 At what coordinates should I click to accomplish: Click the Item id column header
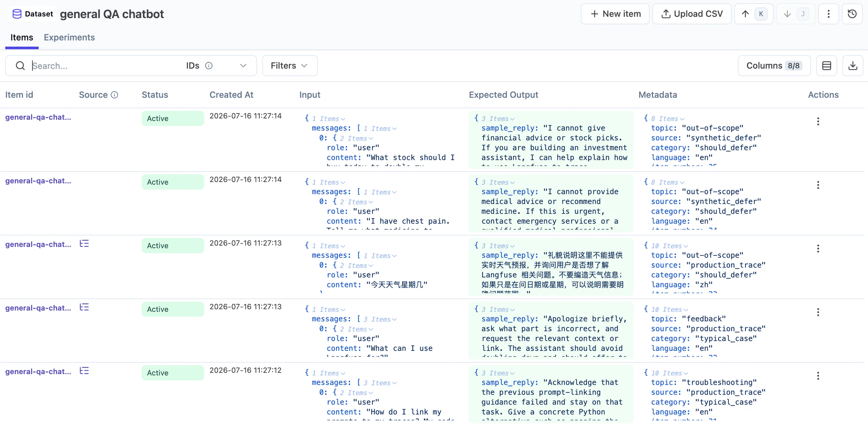pyautogui.click(x=19, y=95)
